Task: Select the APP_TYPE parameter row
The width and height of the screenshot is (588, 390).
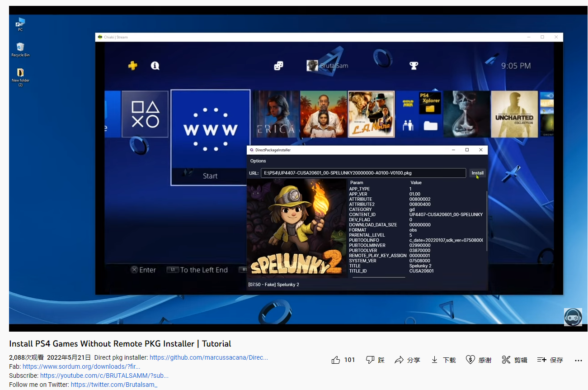Action: coord(416,189)
